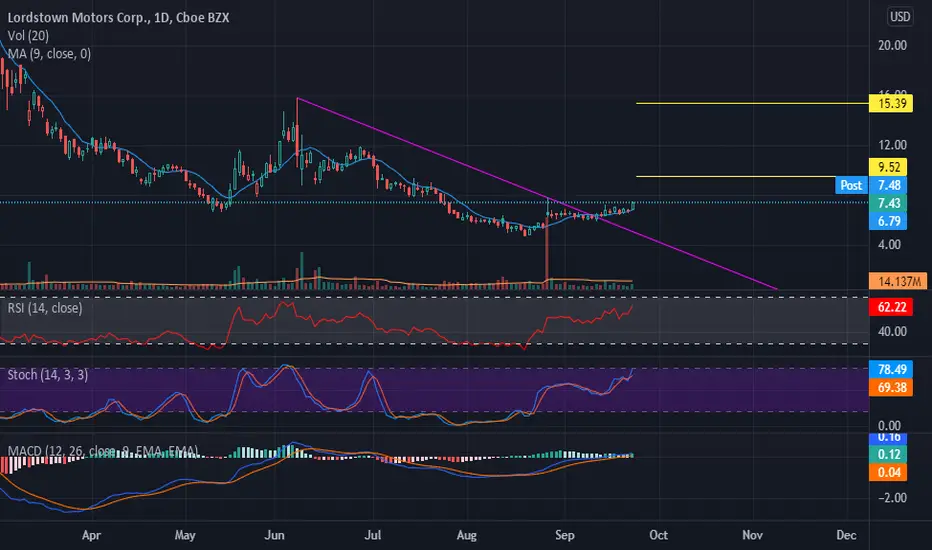Viewport: 932px width, 550px height.
Task: Click the 7.48 post-market price label
Action: point(888,185)
